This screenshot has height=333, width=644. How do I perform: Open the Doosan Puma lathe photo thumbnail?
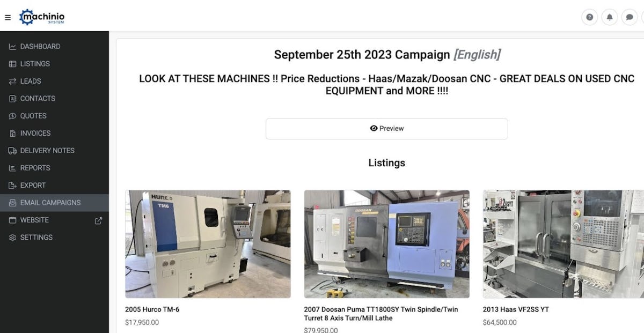(x=386, y=244)
